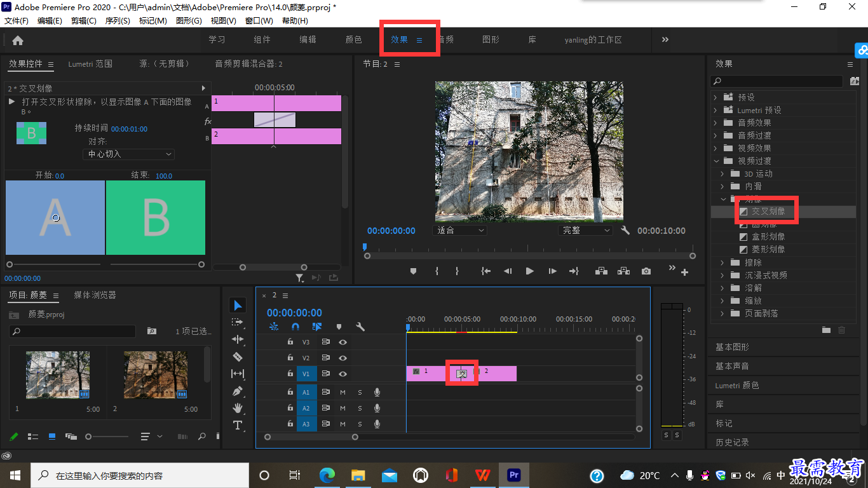Toggle V1 track output eye
The height and width of the screenshot is (488, 868).
click(x=342, y=374)
